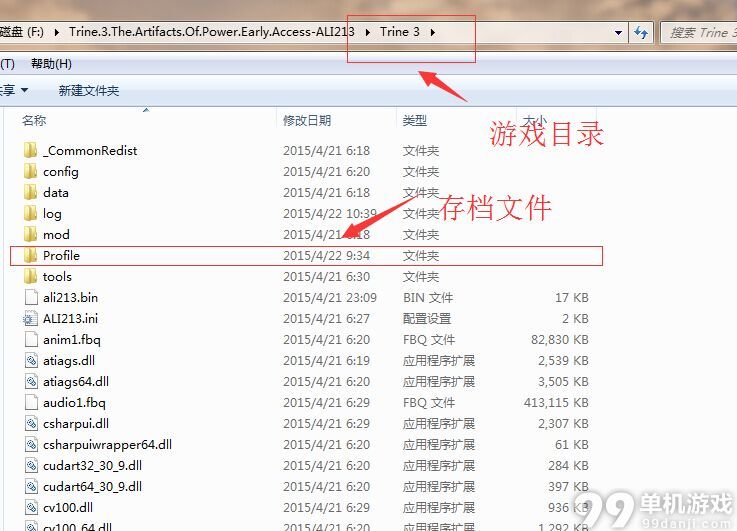Click the 82,830 KB size value
This screenshot has height=531, width=737.
(x=559, y=339)
